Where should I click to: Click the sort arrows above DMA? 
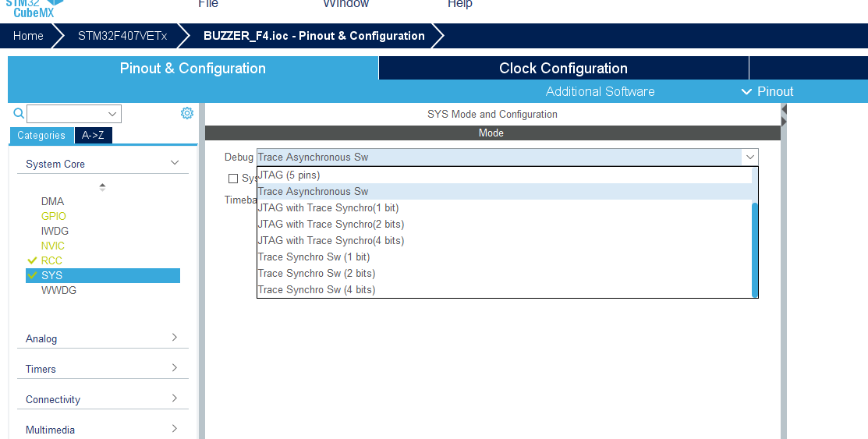coord(102,187)
